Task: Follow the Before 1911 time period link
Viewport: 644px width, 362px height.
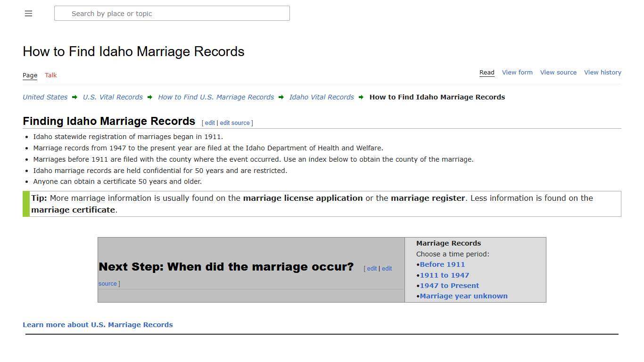Action: tap(442, 264)
